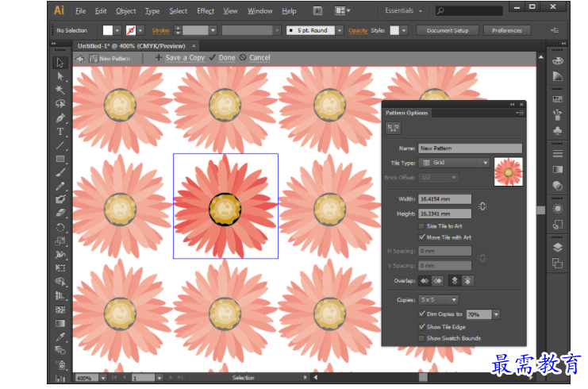This screenshot has height=389, width=588.
Task: Select the Rotate tool
Action: [x=60, y=227]
